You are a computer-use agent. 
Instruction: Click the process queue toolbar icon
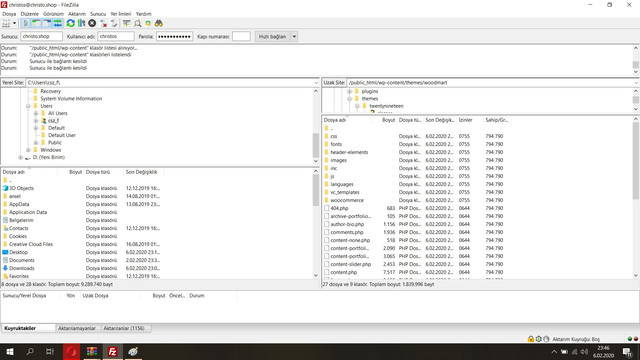(82, 23)
